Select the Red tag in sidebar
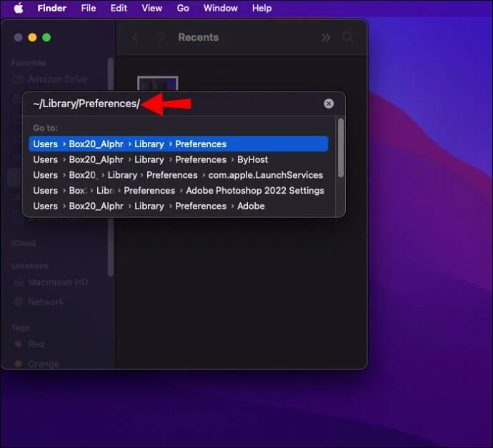Viewport: 493px width, 448px height. [29, 344]
